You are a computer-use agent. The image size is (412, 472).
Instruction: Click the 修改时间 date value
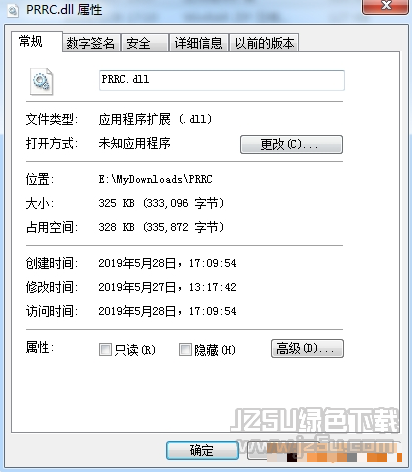167,287
